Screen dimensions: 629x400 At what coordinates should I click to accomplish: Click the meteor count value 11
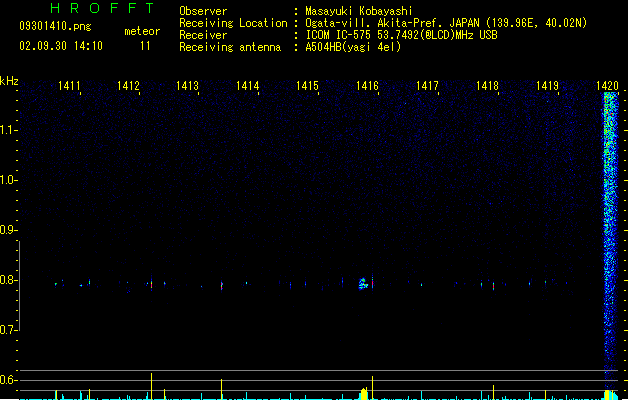point(145,46)
